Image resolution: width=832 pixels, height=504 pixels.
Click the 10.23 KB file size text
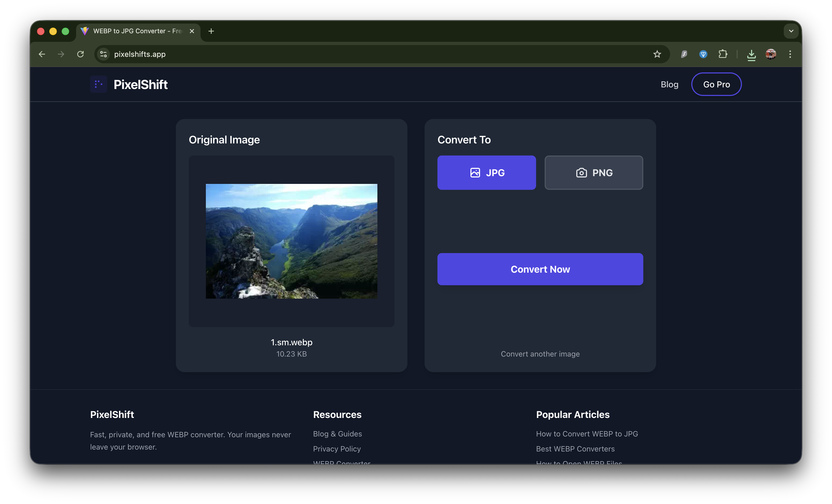coord(291,354)
